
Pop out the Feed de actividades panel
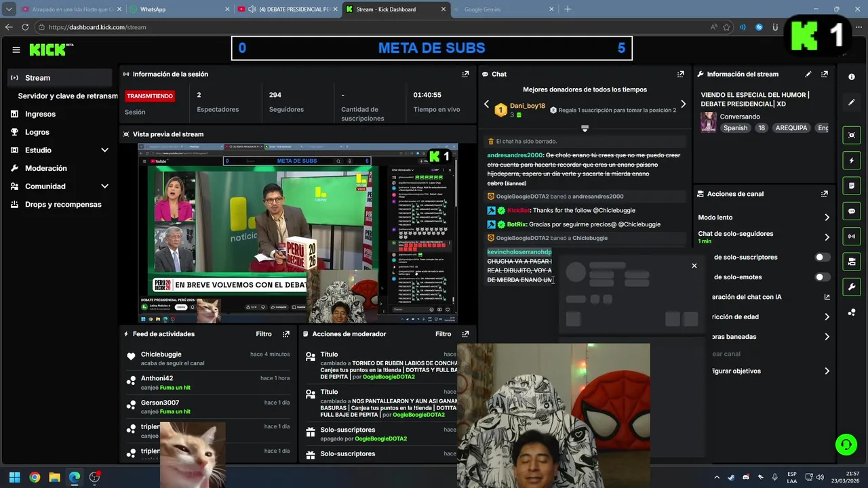point(286,334)
